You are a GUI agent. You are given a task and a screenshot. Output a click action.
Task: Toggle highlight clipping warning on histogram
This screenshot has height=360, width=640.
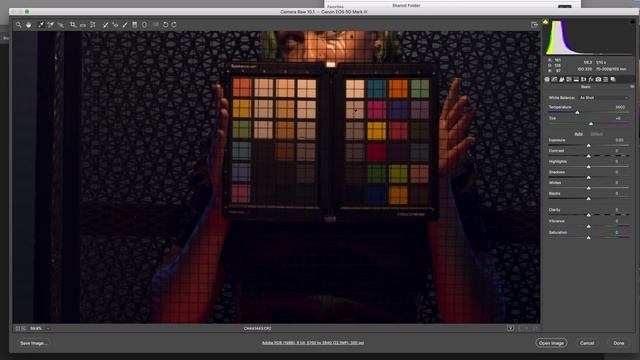633,22
